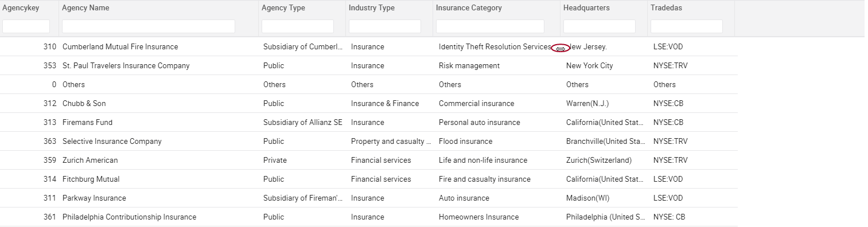
Task: Select the Cumberland Mutual Fire Insurance row
Action: pyautogui.click(x=369, y=47)
